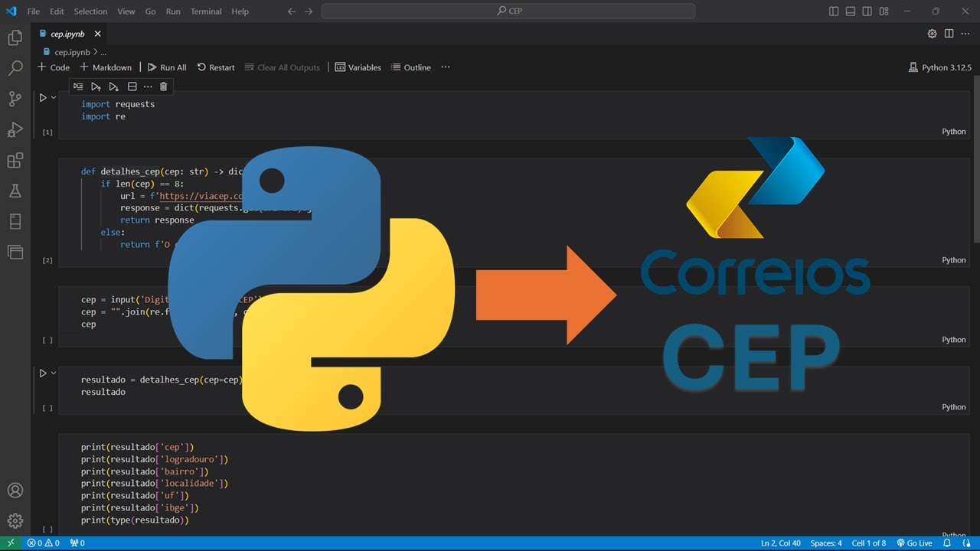Open the Search view in activity bar

(x=15, y=68)
